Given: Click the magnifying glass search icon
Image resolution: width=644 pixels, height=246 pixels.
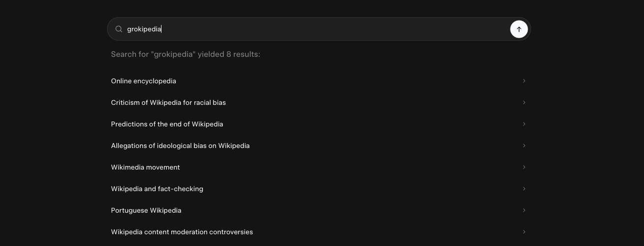Looking at the screenshot, I should pyautogui.click(x=119, y=29).
